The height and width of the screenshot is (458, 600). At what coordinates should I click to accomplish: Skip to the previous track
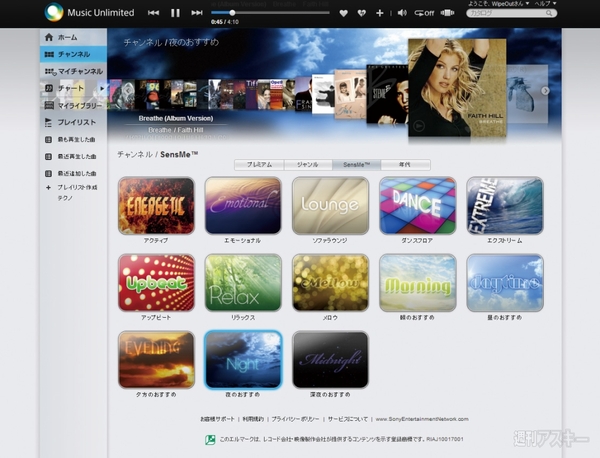153,13
